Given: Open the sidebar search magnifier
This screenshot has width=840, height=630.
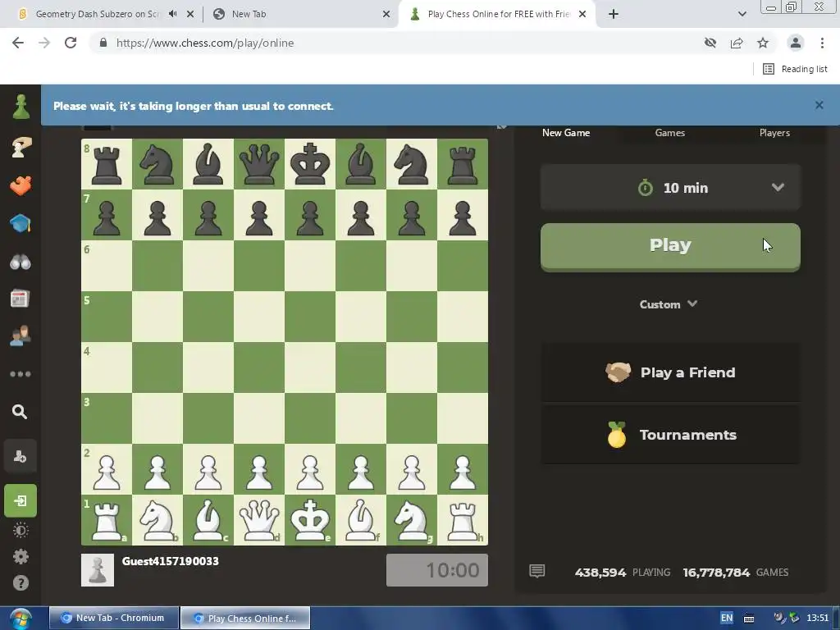Looking at the screenshot, I should click(x=20, y=412).
